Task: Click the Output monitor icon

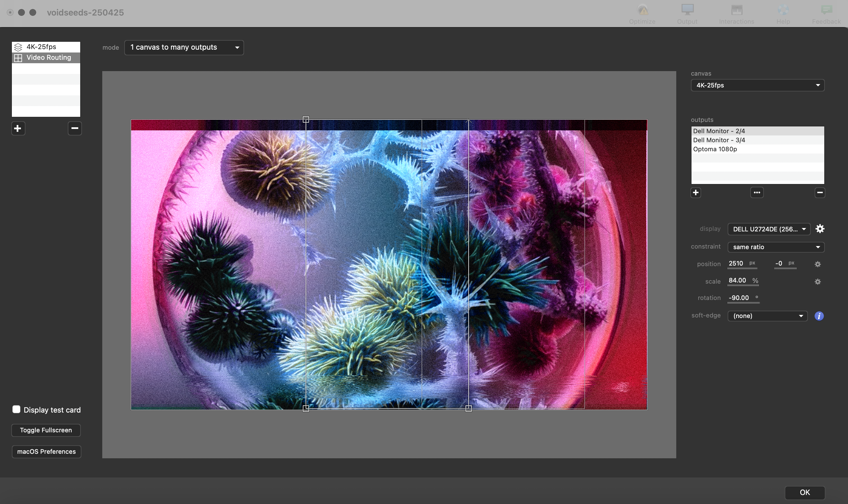Action: point(687,10)
